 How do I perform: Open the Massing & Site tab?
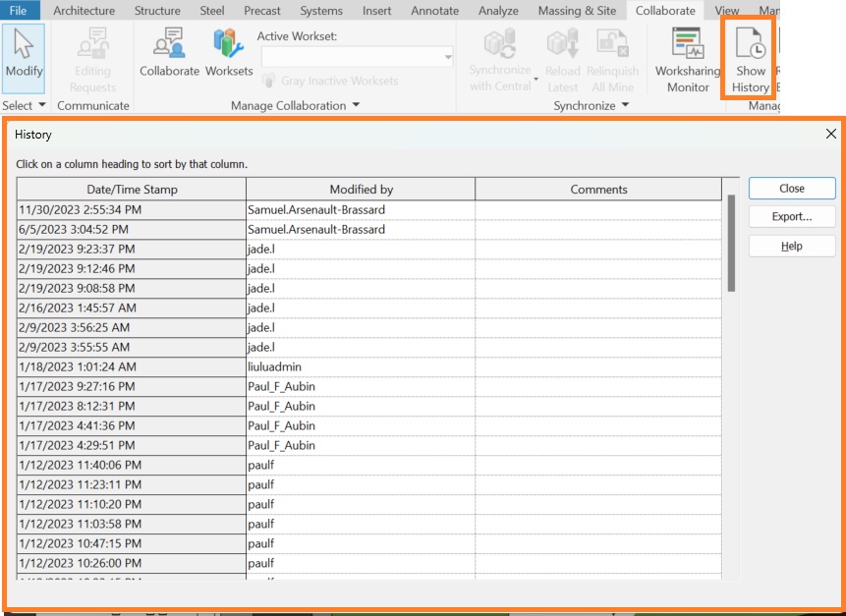tap(577, 11)
